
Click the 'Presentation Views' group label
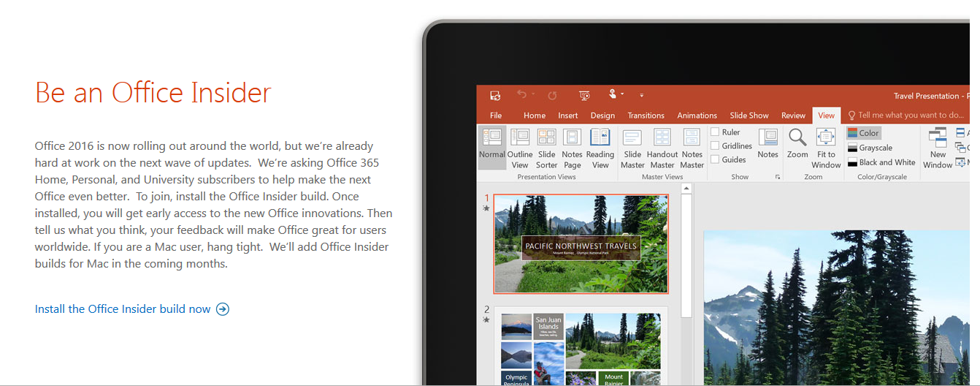point(546,177)
